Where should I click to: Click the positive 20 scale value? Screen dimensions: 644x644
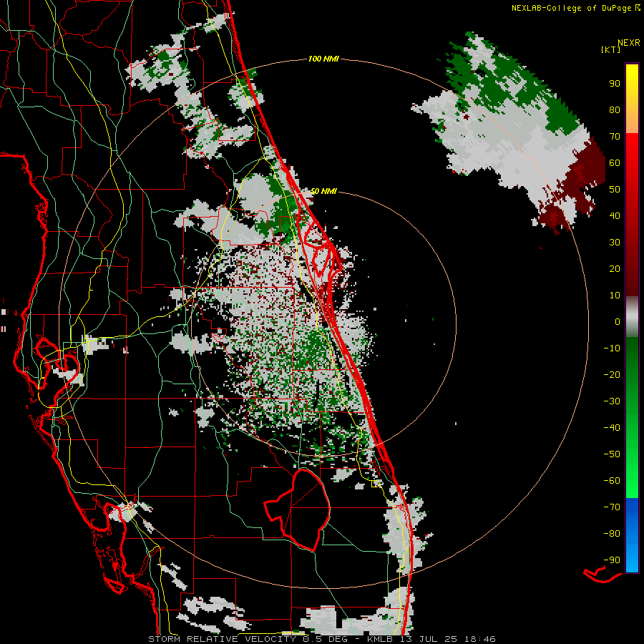point(615,268)
